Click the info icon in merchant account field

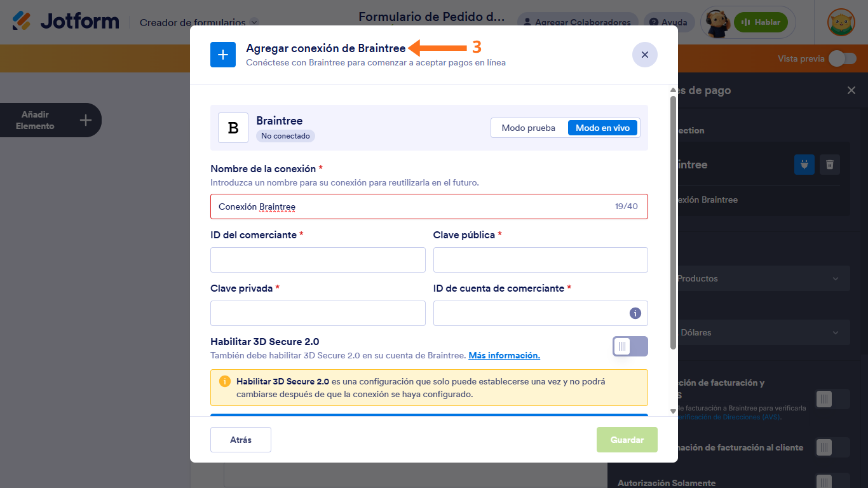tap(635, 313)
